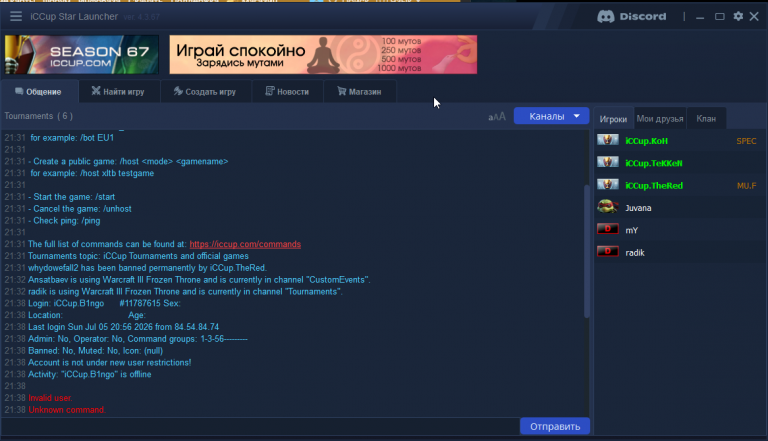Click the aAA font size control
Viewport: 768px width, 441px height.
tap(497, 117)
